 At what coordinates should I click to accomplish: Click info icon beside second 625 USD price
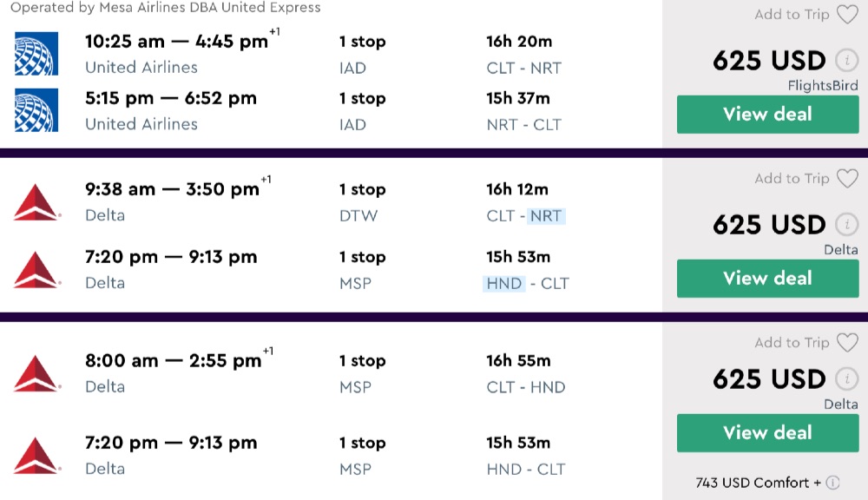(x=845, y=225)
